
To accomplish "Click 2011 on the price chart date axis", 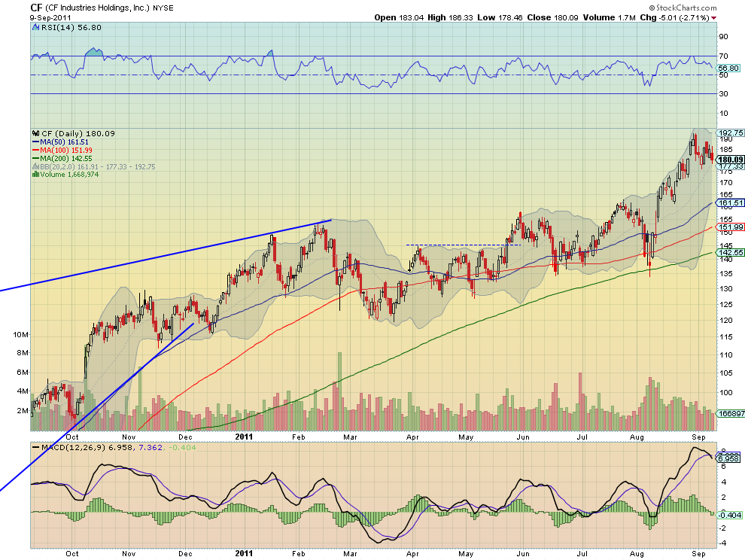I will coord(245,437).
